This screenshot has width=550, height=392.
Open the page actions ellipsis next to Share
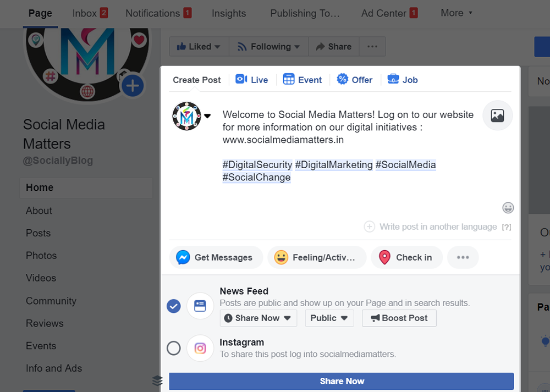point(372,47)
